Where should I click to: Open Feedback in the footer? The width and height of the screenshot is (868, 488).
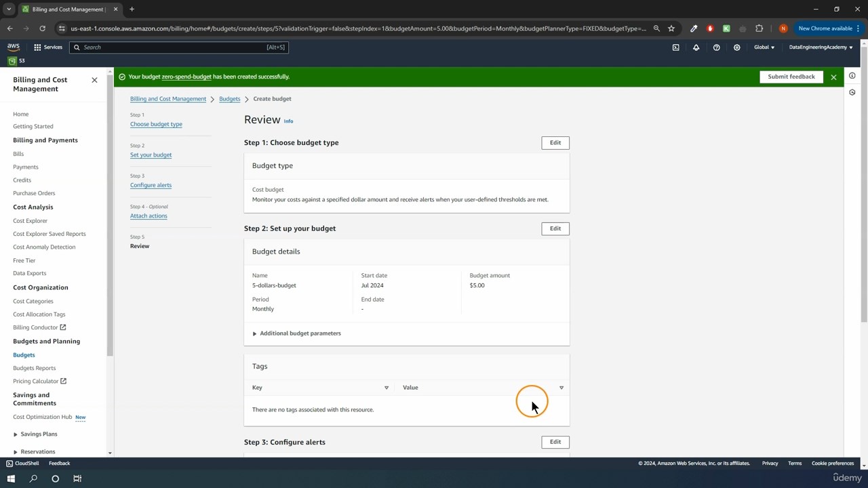click(x=59, y=464)
